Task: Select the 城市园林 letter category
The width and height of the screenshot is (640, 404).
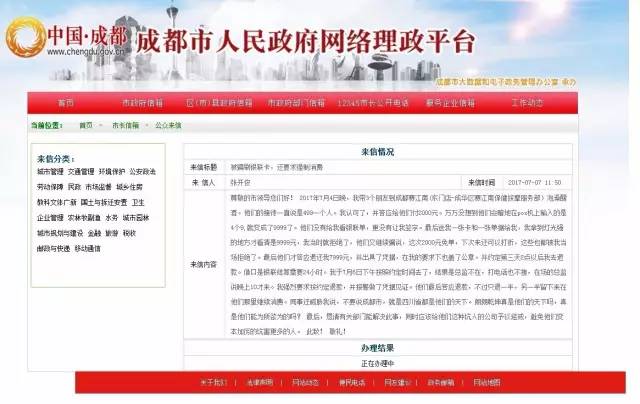Action: [136, 218]
